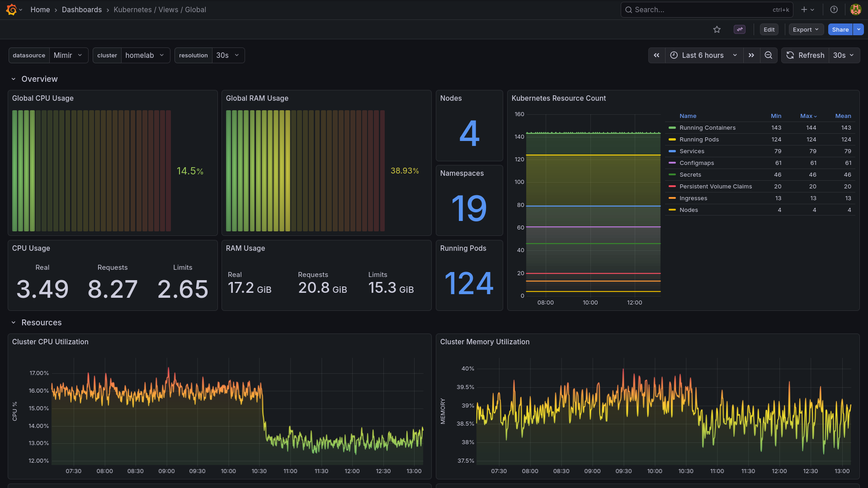Hide the Running Containers series in legend
Viewport: 868px width, 488px height.
pos(708,128)
